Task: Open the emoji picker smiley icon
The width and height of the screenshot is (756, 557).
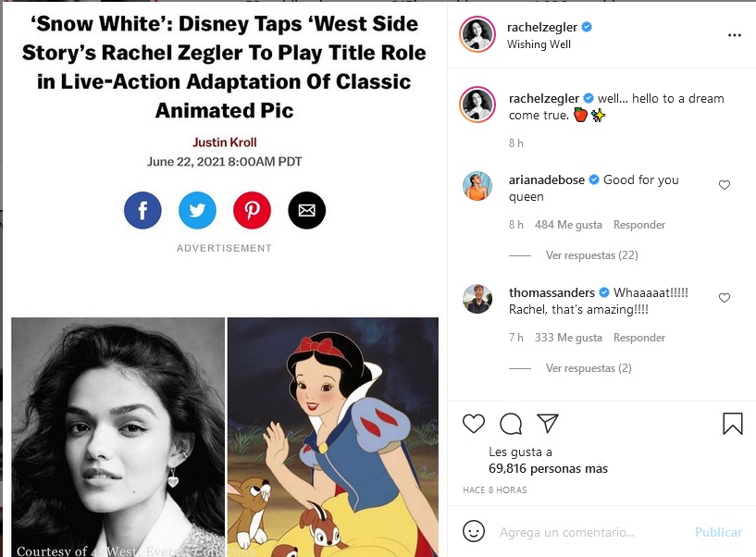Action: [x=473, y=532]
